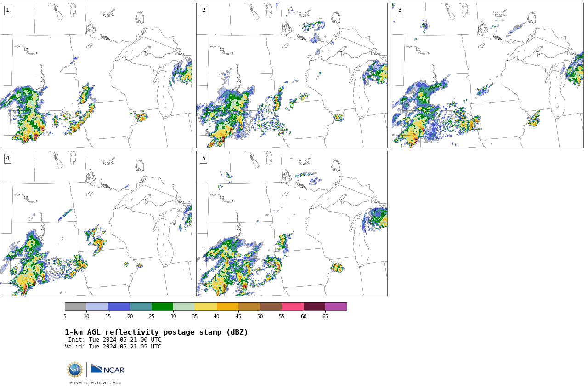Select the yellow 35-40 dBZ swatch
Image resolution: width=588 pixels, height=388 pixels.
tap(206, 307)
